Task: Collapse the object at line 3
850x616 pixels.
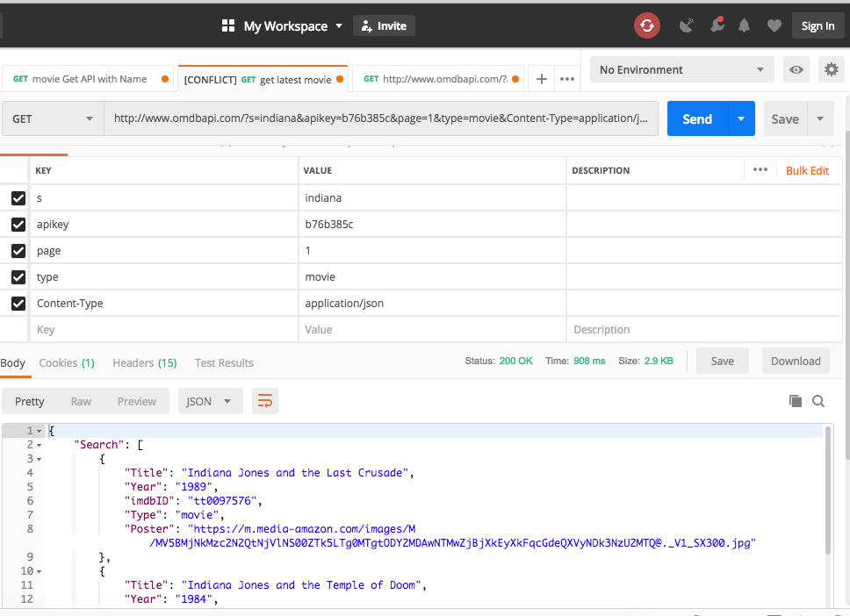Action: pos(39,460)
